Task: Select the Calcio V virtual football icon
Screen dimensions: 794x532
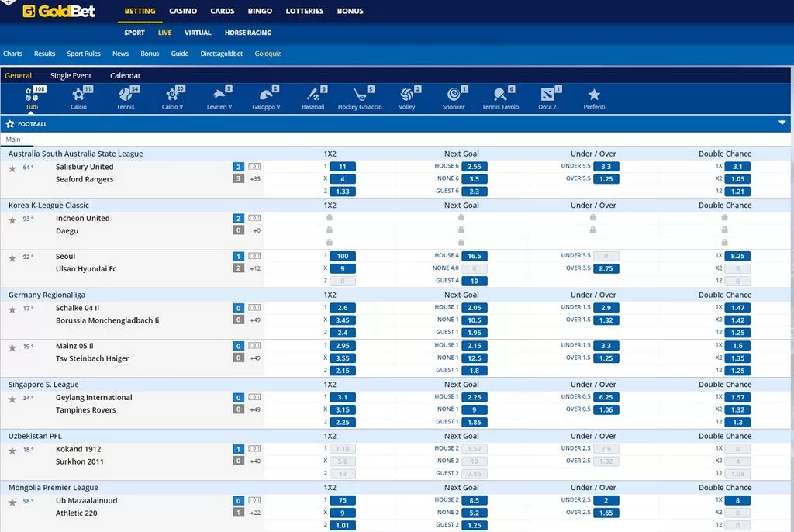Action: click(x=172, y=95)
